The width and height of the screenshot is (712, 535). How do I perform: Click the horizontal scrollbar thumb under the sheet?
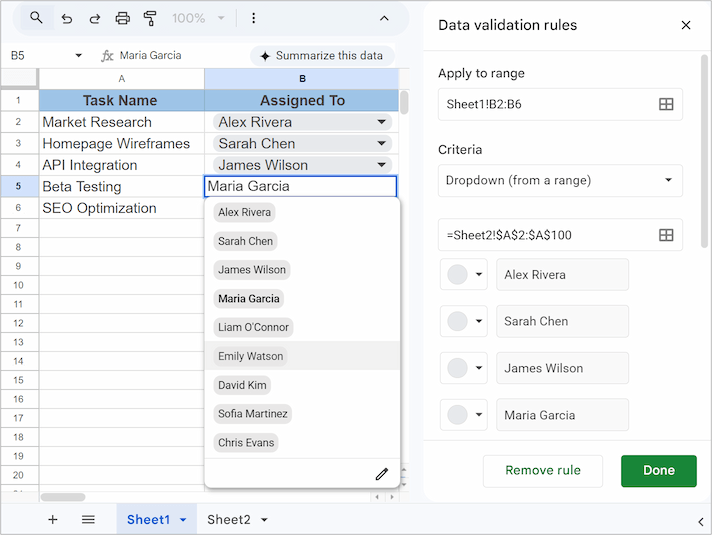[x=63, y=497]
